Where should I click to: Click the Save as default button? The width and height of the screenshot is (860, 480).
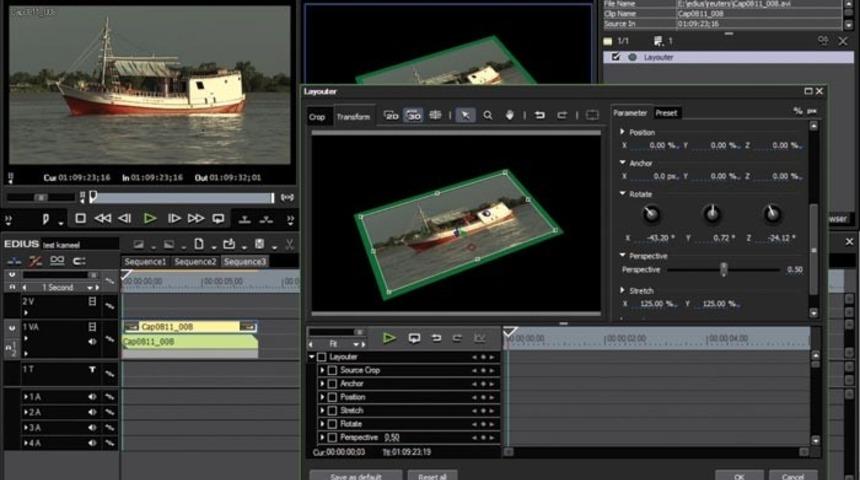(355, 476)
